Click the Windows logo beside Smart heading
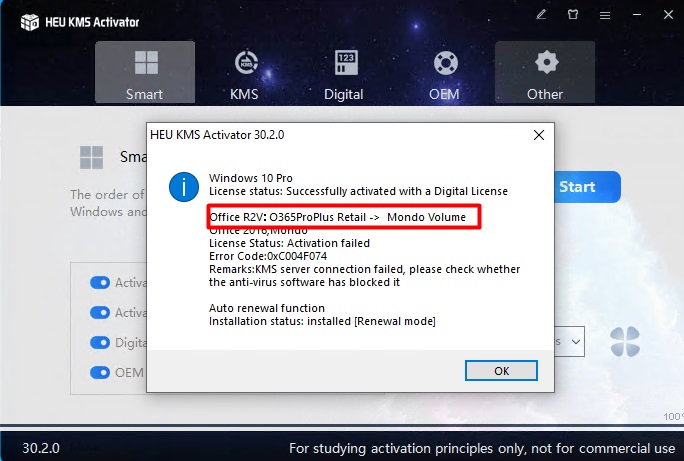The image size is (684, 461). pyautogui.click(x=92, y=157)
